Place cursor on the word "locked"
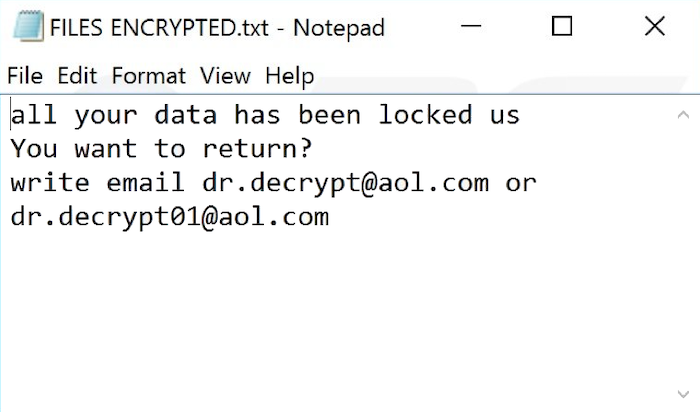The height and width of the screenshot is (412, 700). click(x=425, y=115)
